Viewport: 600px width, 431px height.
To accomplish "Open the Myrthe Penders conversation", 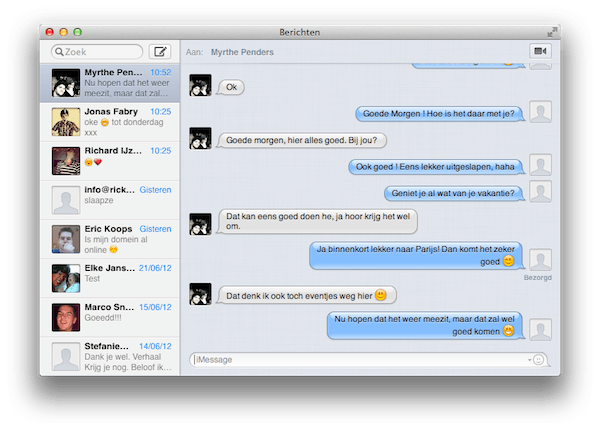I will (110, 83).
